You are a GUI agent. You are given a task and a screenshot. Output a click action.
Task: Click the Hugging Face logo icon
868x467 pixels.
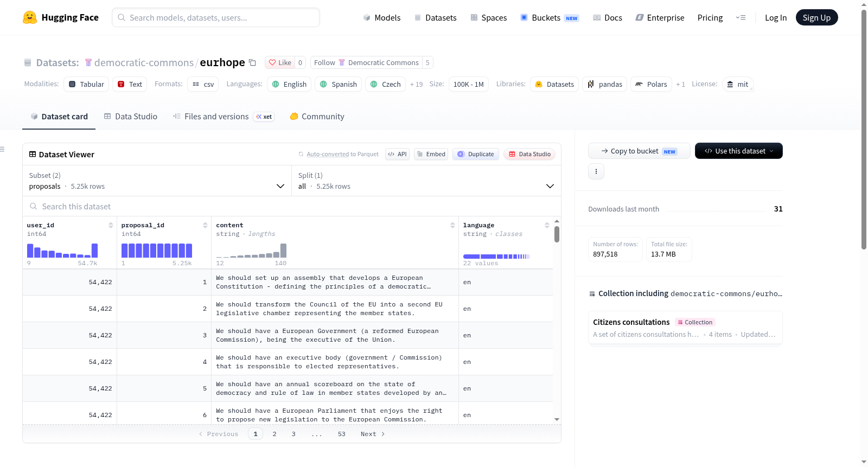pos(30,17)
